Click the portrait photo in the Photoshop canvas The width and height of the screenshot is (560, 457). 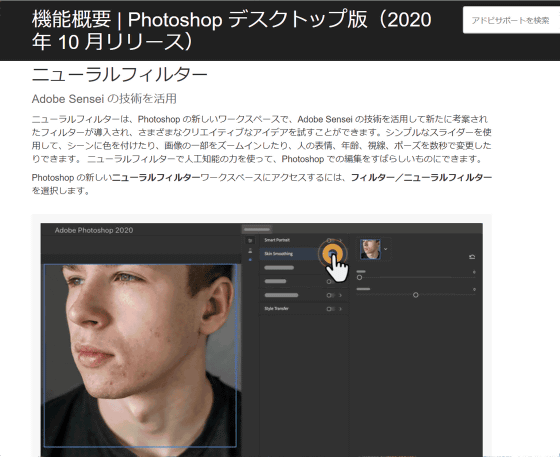(140, 355)
